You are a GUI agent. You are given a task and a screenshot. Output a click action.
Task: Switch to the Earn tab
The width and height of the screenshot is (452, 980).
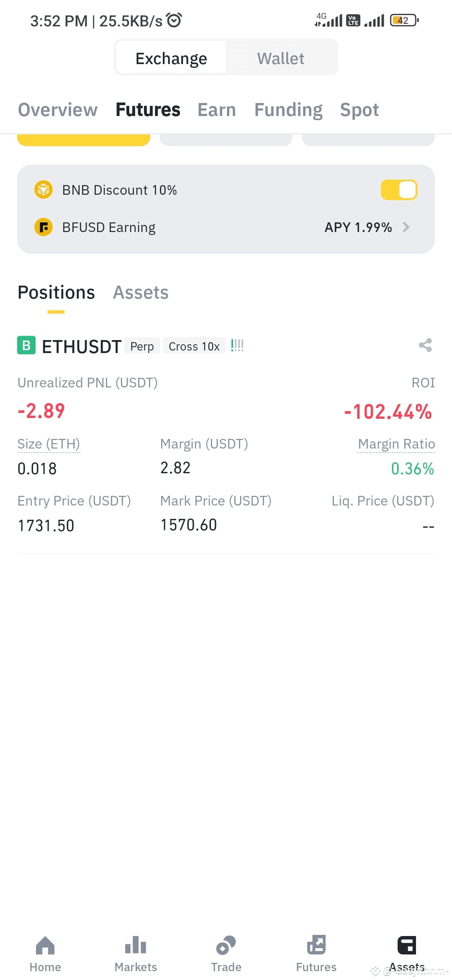[217, 110]
